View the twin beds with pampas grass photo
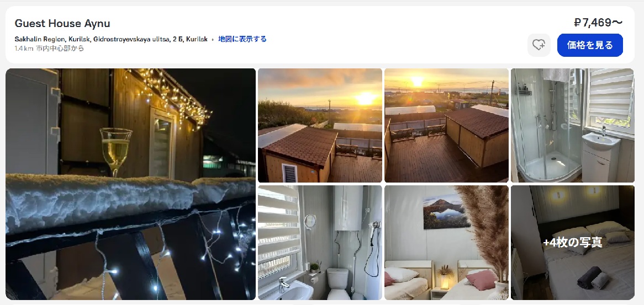The image size is (644, 305). click(x=446, y=242)
